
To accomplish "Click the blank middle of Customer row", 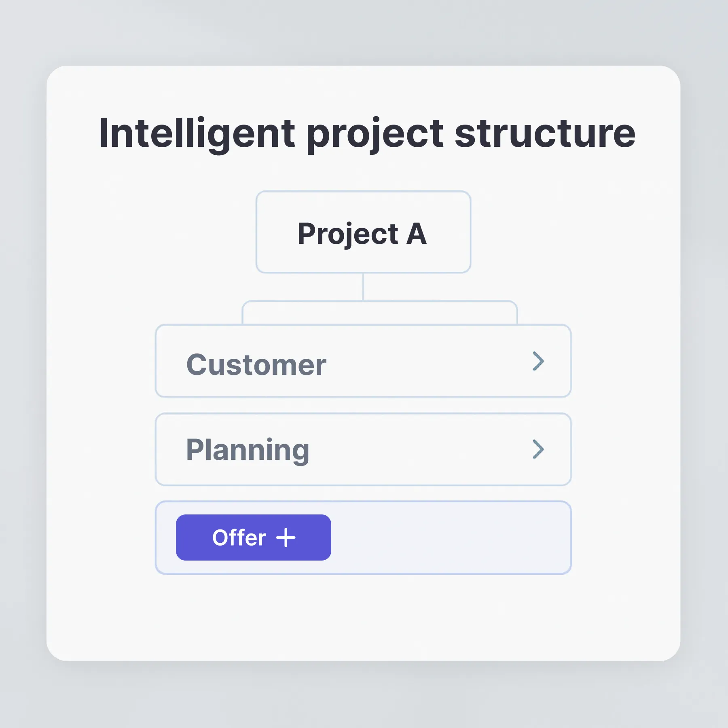I will coord(429,361).
